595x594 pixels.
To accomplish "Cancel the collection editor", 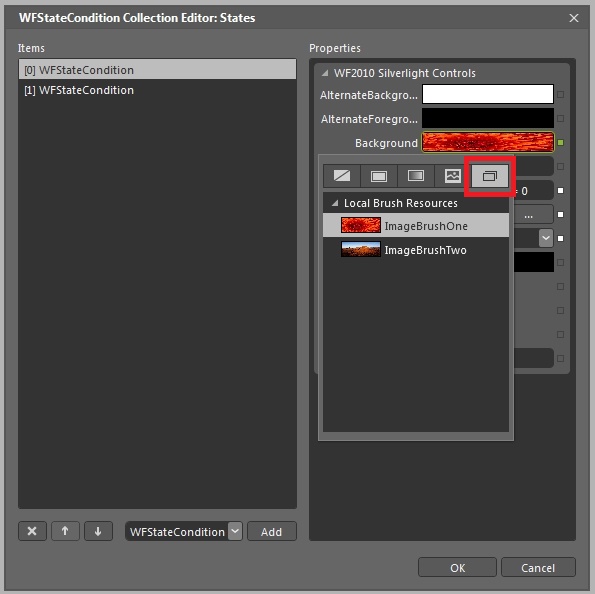I will click(538, 567).
